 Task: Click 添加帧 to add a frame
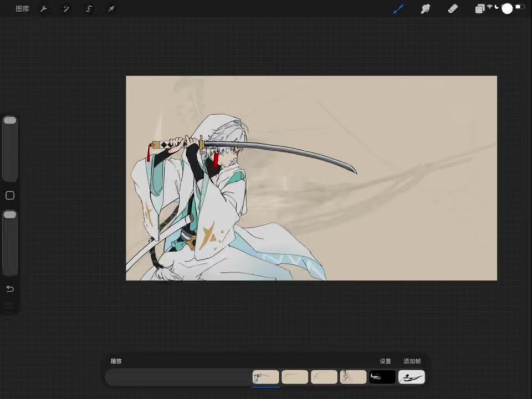point(412,361)
